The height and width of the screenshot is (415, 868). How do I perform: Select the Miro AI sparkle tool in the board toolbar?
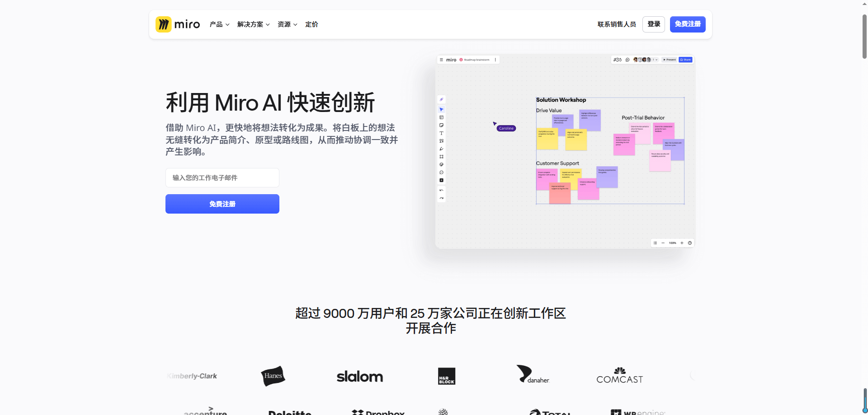coord(441,99)
